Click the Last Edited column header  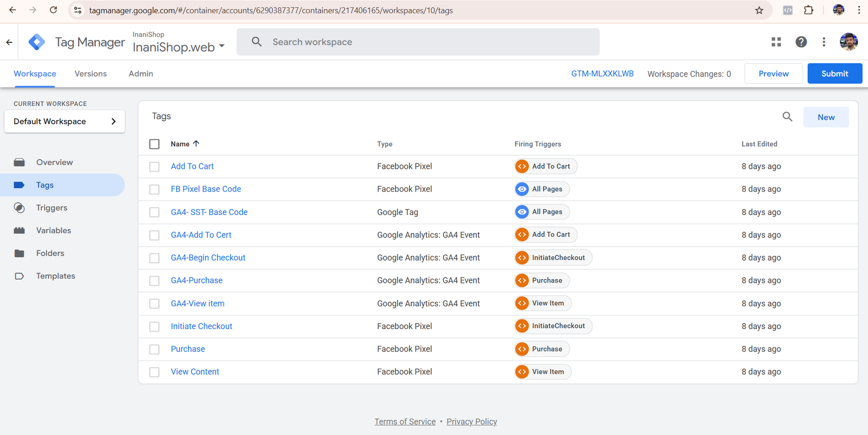point(759,144)
